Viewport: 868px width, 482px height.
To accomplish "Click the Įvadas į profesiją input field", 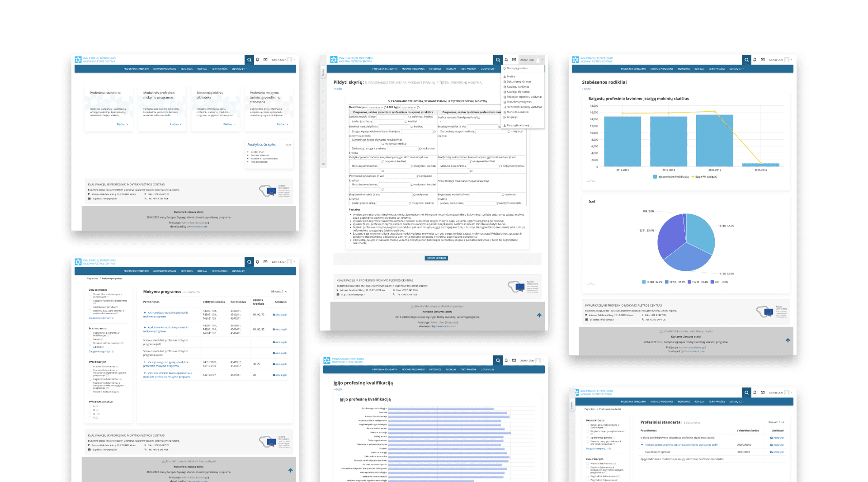I will pyautogui.click(x=388, y=122).
